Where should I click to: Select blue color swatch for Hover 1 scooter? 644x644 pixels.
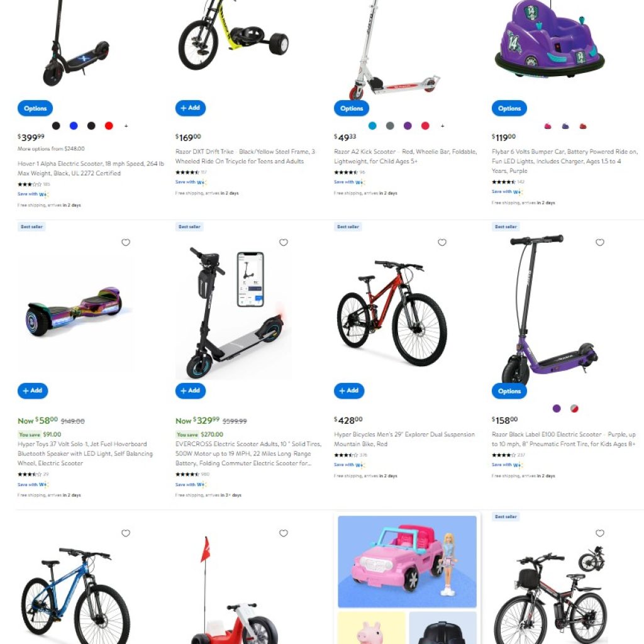[74, 126]
